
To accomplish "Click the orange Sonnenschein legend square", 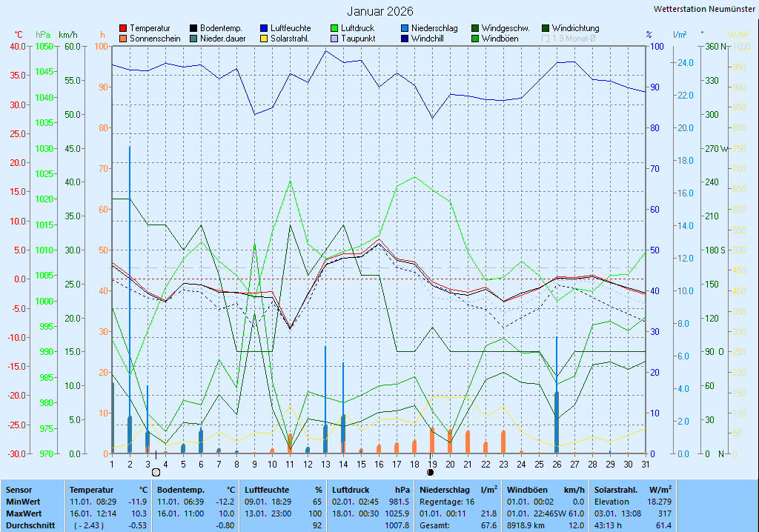I will (x=123, y=39).
